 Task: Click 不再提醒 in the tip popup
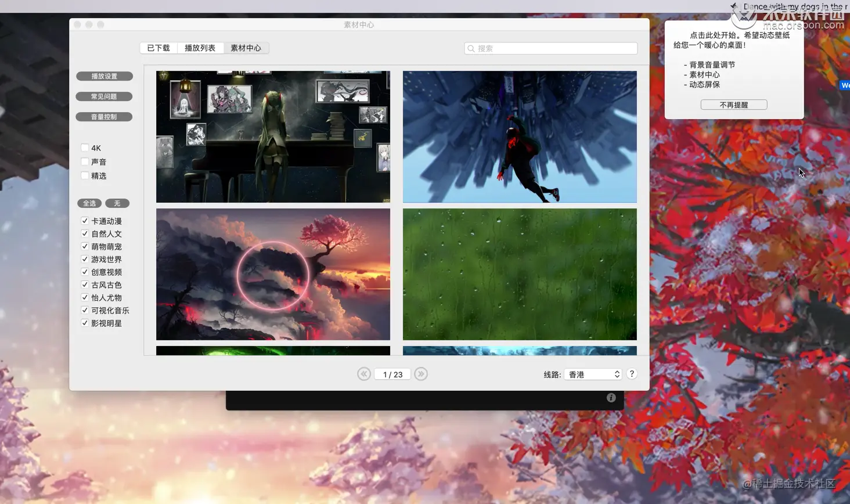[734, 105]
